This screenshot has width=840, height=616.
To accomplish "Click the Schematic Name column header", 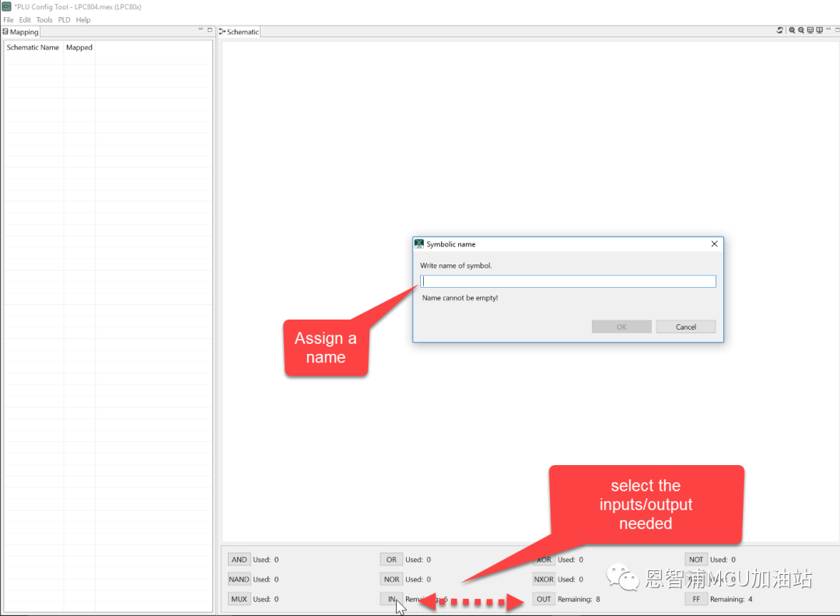I will click(x=33, y=47).
